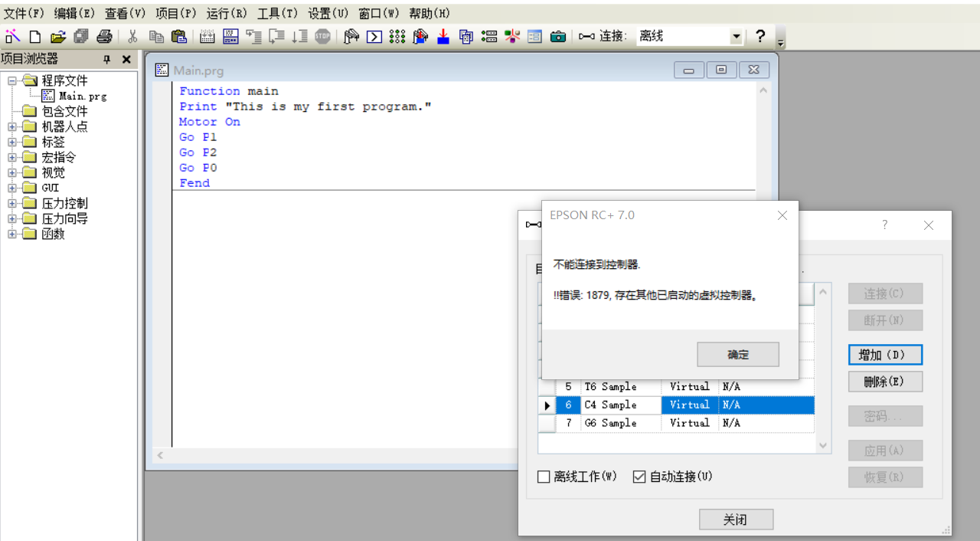Open the command window toolbar icon
This screenshot has height=541, width=980.
[x=374, y=36]
